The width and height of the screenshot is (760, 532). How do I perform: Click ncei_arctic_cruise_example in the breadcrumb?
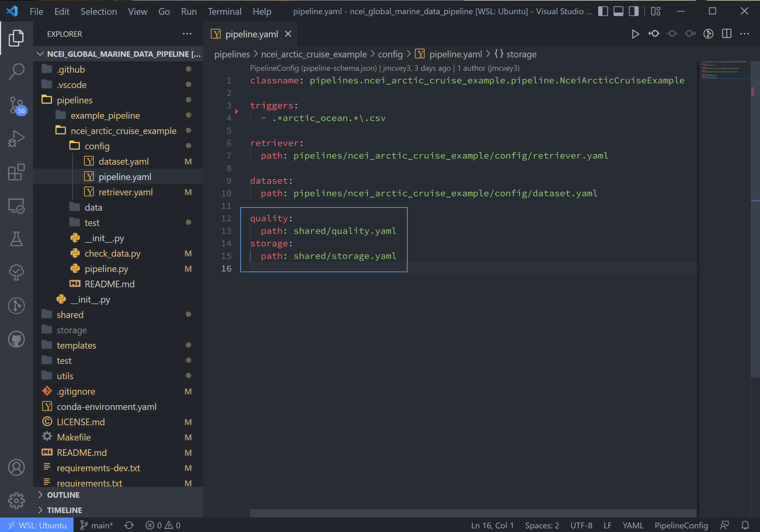(314, 54)
